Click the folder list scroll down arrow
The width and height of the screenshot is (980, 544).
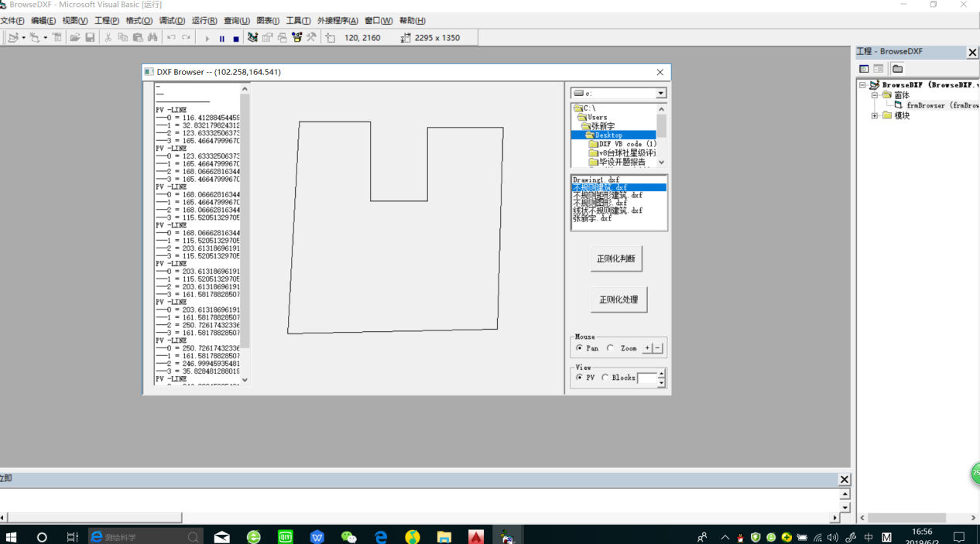point(662,163)
